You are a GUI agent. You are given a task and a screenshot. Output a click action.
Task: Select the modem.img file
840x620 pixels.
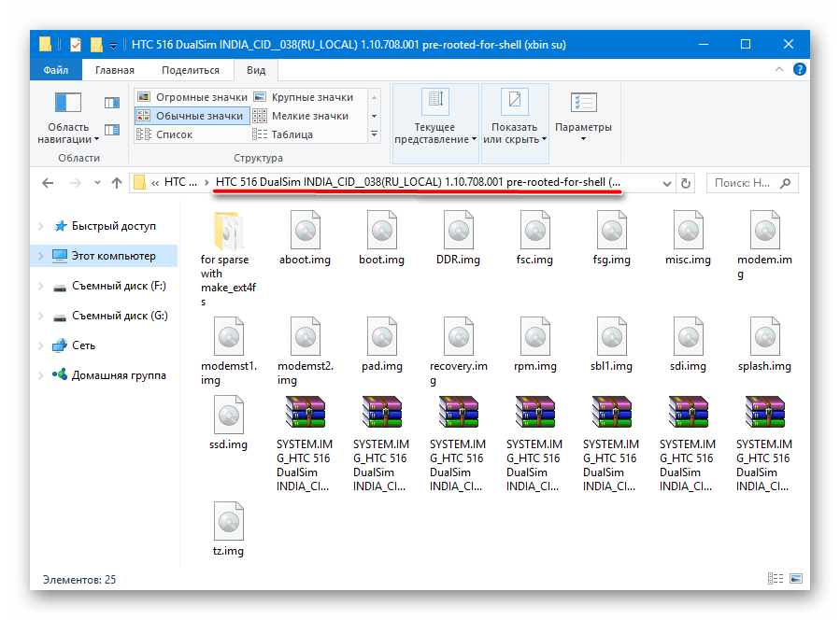[x=764, y=245]
